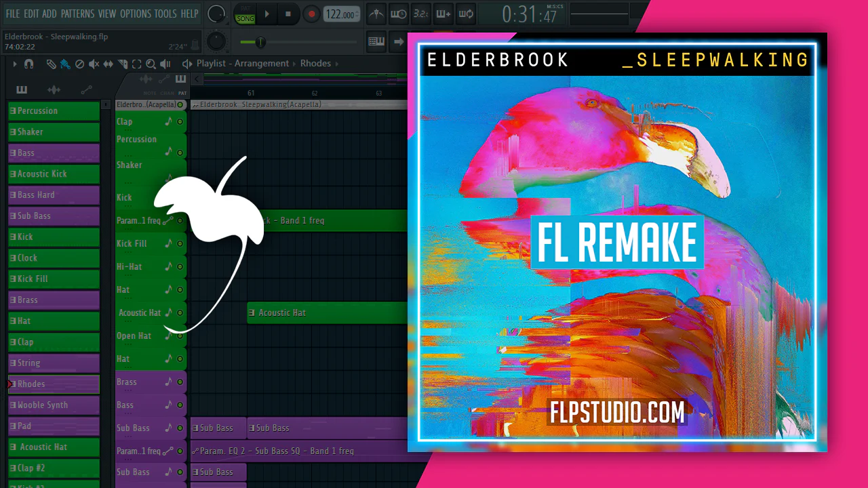
Task: Toggle the metronome icon
Action: pyautogui.click(x=376, y=14)
